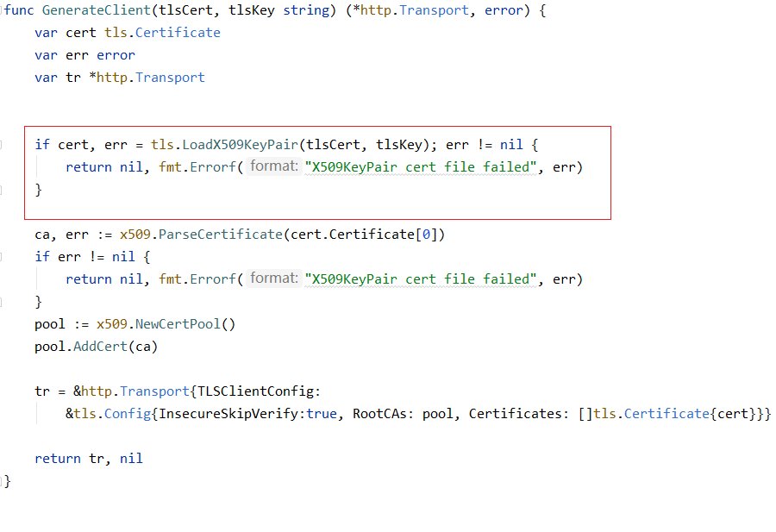Click 'ca, err :=' variable assignment
The height and width of the screenshot is (532, 776).
click(73, 234)
